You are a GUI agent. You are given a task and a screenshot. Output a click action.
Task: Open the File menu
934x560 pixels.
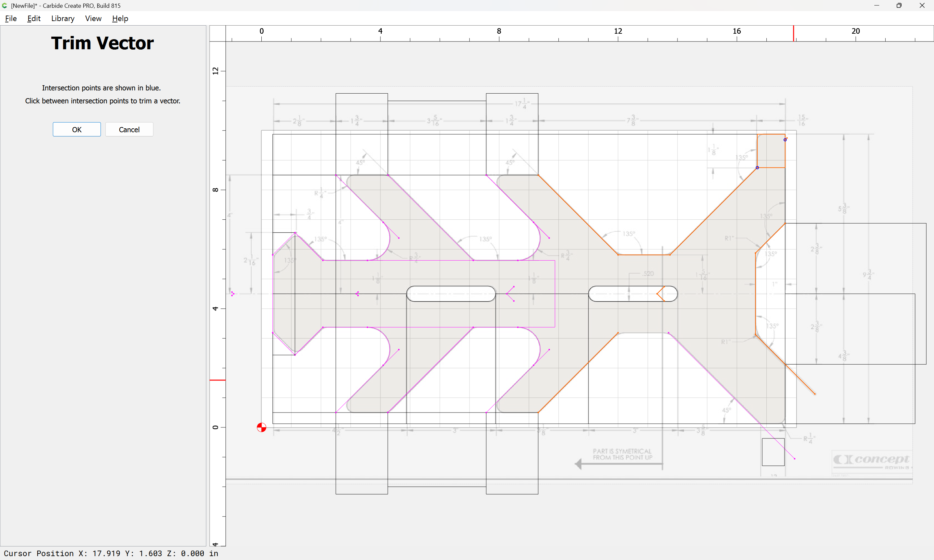coord(11,18)
